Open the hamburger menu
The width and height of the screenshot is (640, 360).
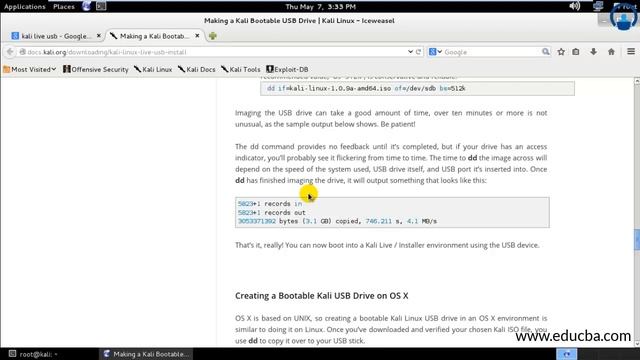point(631,52)
